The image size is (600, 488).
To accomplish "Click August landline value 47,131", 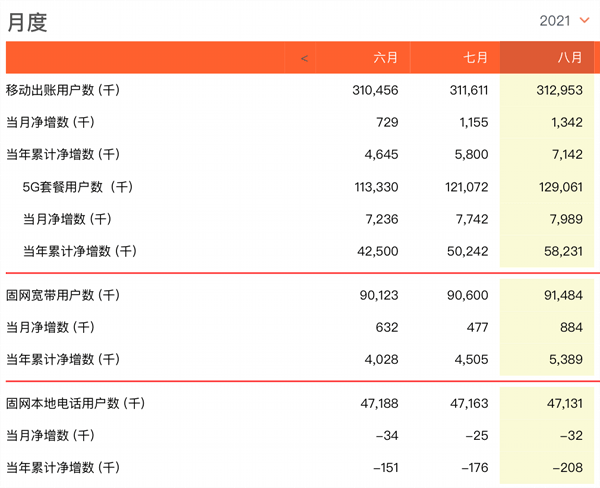I will [x=565, y=403].
